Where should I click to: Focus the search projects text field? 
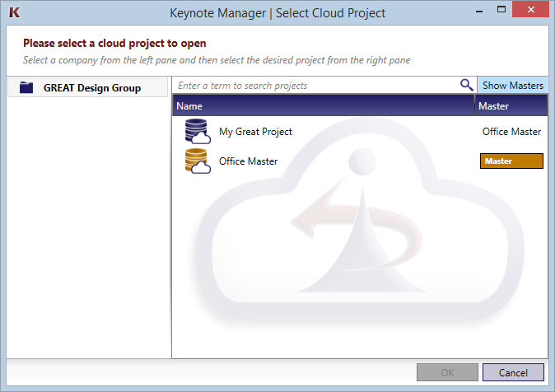(x=317, y=86)
